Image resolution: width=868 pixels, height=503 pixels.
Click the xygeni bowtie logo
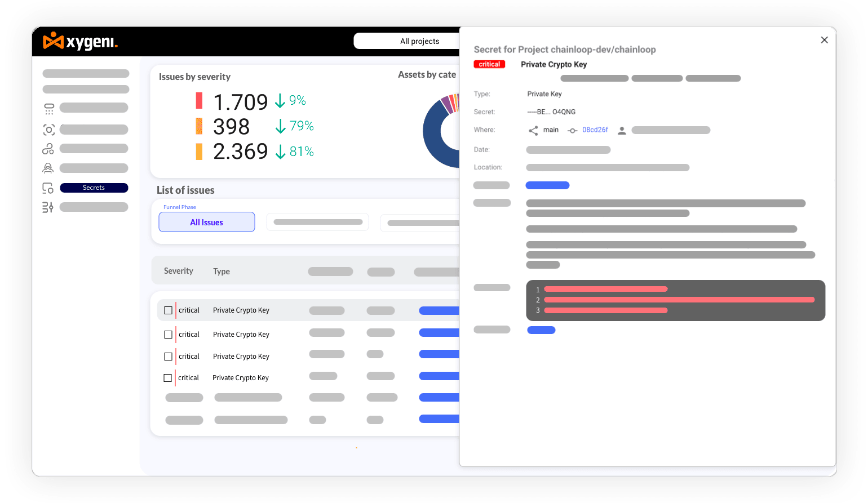tap(52, 41)
